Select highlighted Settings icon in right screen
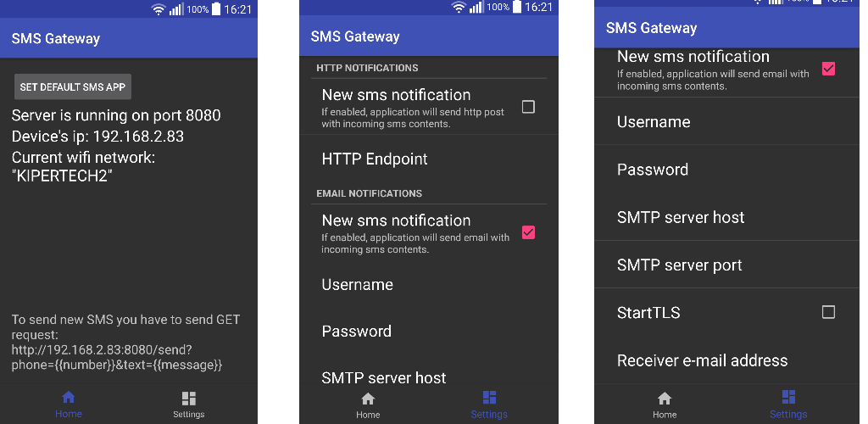868x424 pixels. (x=789, y=397)
